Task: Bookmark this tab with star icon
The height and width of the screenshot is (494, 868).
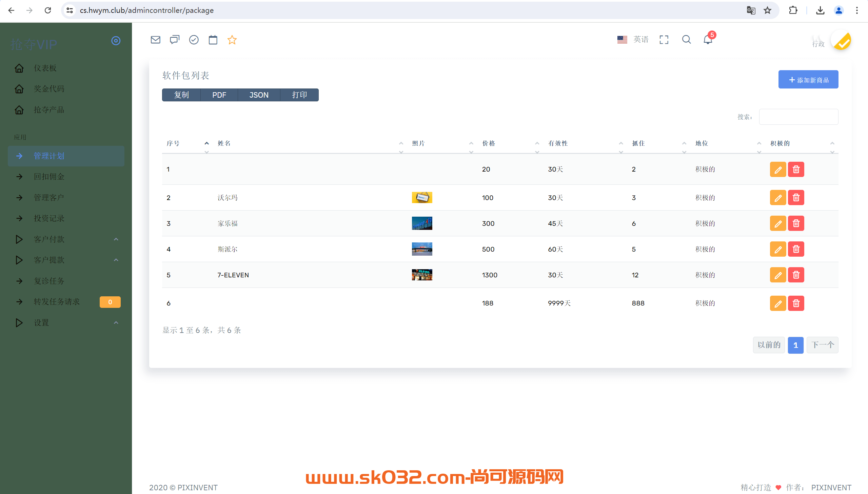Action: (767, 11)
